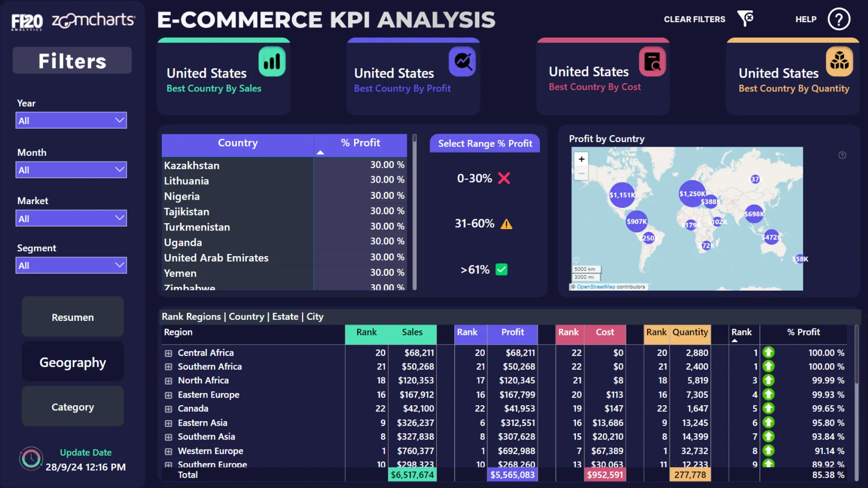Screen dimensions: 868x488
Task: Expand the Western Europe region row
Action: tap(168, 451)
